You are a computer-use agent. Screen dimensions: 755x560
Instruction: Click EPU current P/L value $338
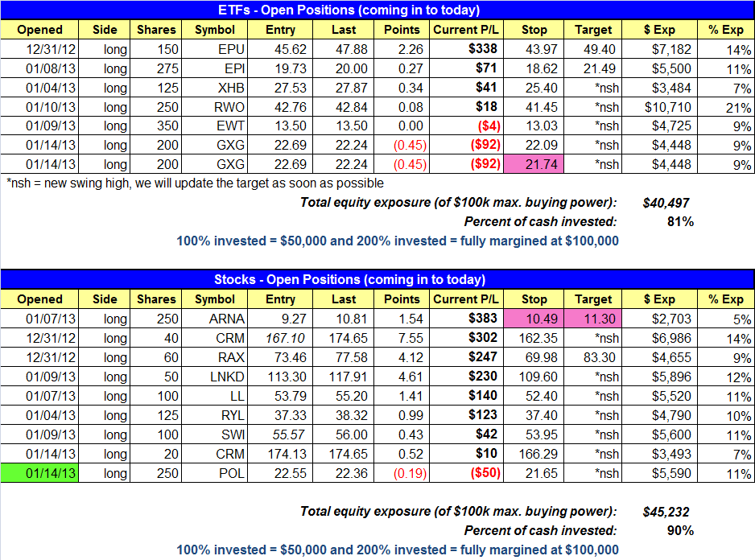click(x=482, y=48)
